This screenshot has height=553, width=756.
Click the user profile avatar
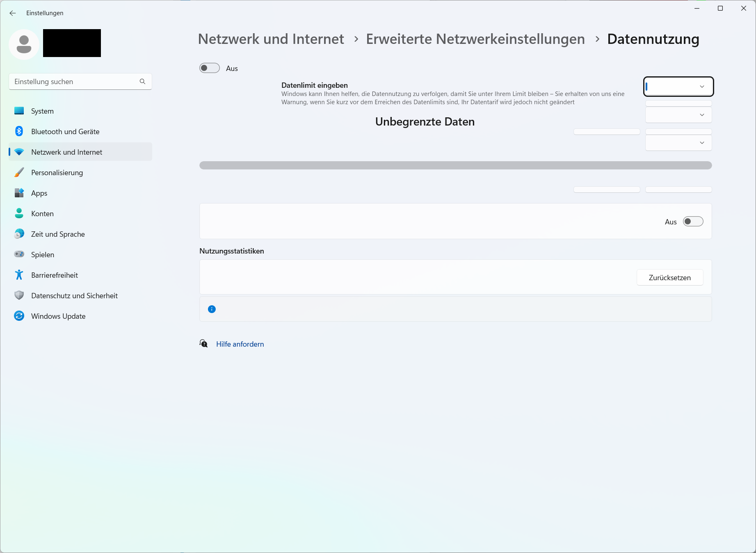(x=24, y=44)
